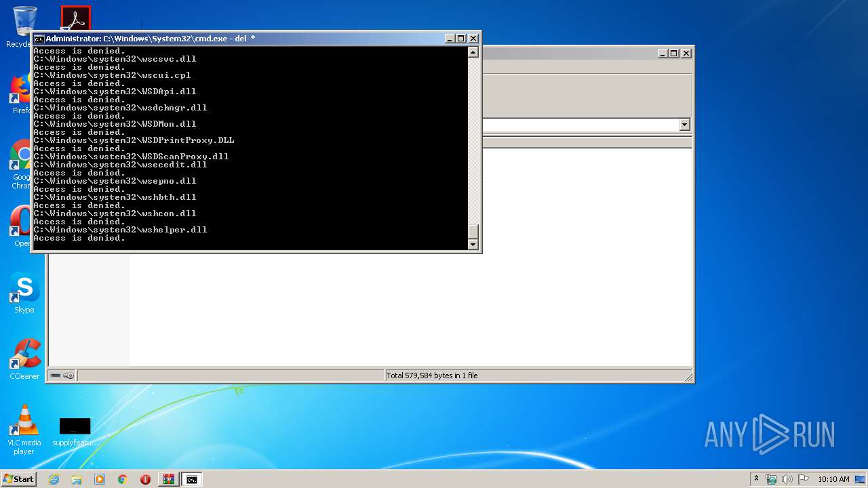This screenshot has width=868, height=488.
Task: Switch to the cmd.exe taskbar button
Action: pos(192,479)
